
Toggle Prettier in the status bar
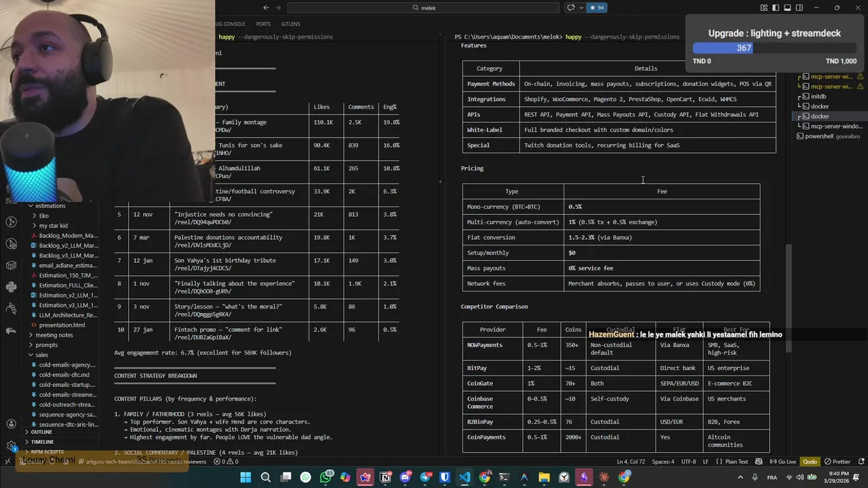click(x=837, y=462)
